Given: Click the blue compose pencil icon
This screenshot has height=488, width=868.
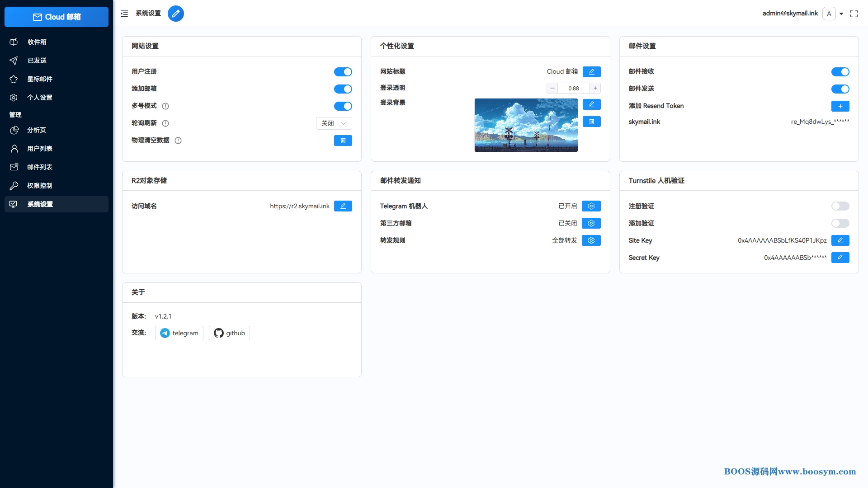Looking at the screenshot, I should coord(175,14).
